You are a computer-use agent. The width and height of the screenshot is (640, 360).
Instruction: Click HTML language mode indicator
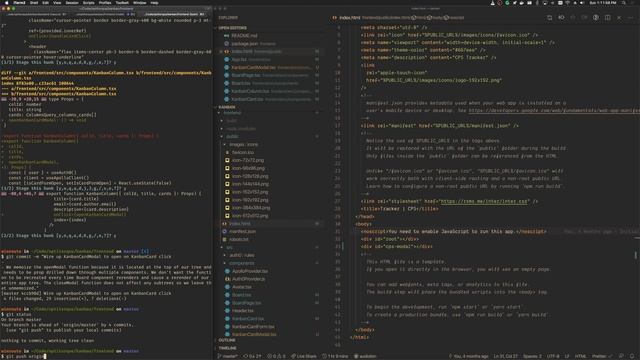point(580,356)
